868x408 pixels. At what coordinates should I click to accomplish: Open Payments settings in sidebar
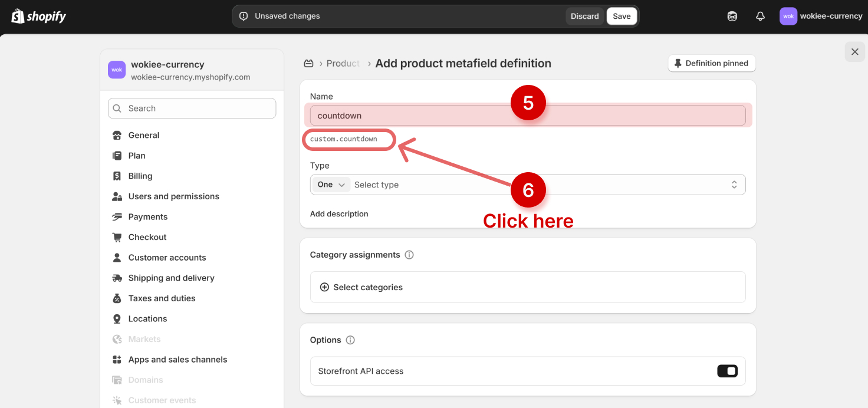147,217
